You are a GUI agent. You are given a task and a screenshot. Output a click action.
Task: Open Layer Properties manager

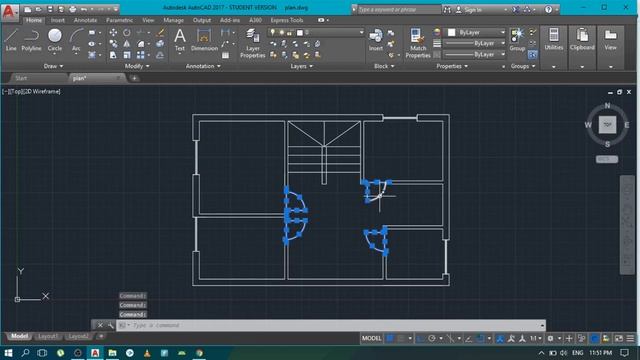(253, 43)
